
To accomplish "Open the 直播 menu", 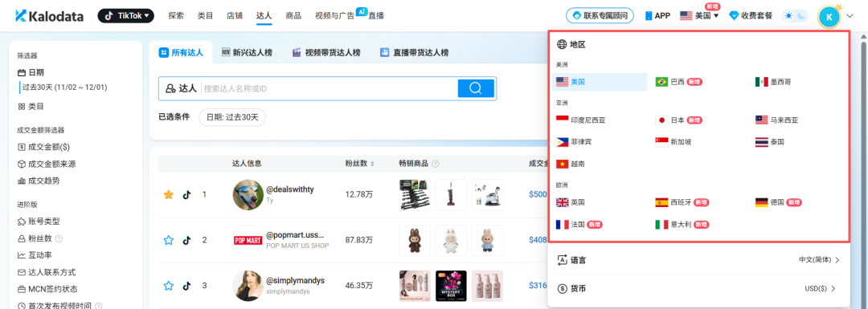I will tap(376, 16).
